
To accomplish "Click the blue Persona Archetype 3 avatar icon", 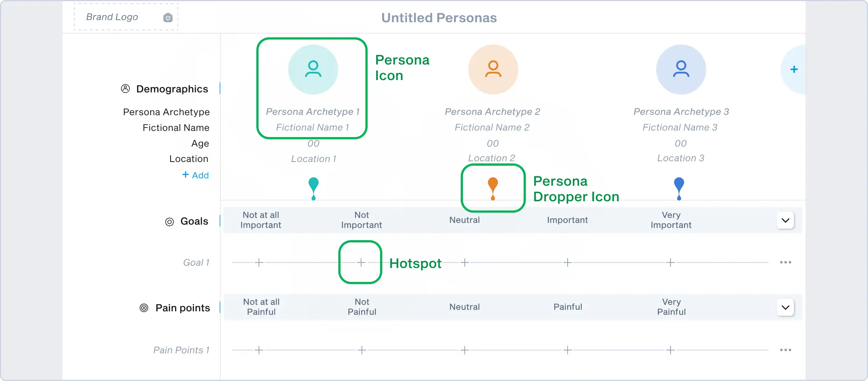I will pyautogui.click(x=681, y=69).
